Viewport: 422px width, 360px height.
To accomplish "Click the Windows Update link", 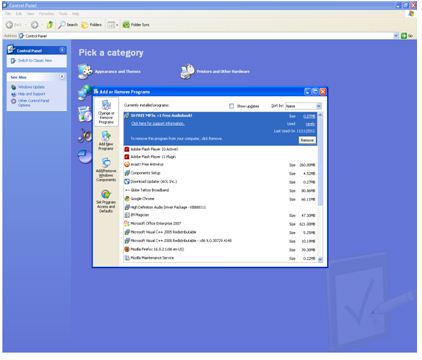I will tap(31, 87).
